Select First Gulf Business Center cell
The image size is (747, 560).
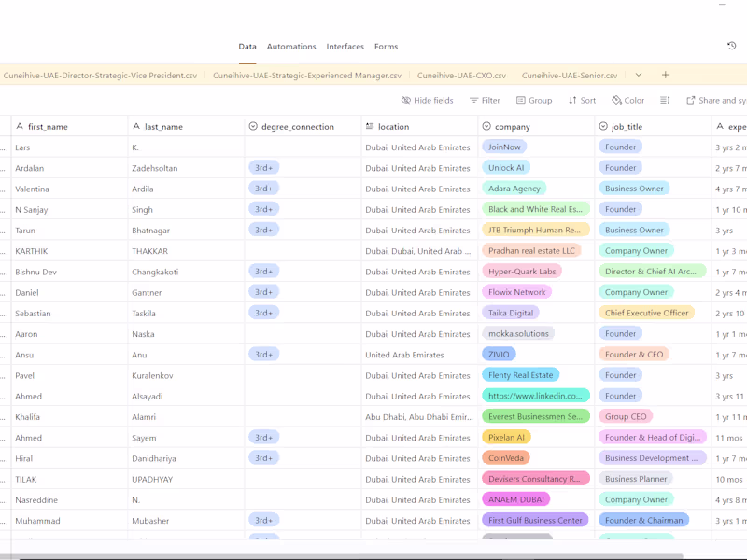coord(536,521)
